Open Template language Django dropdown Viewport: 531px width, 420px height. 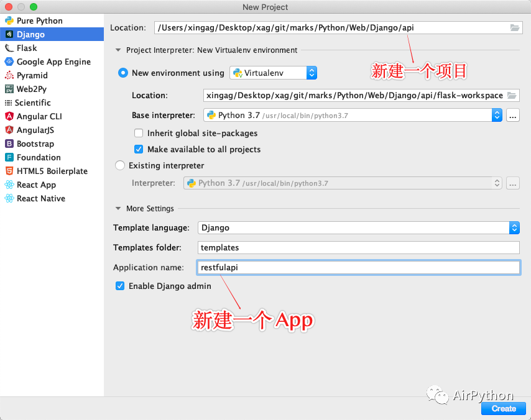tap(359, 228)
